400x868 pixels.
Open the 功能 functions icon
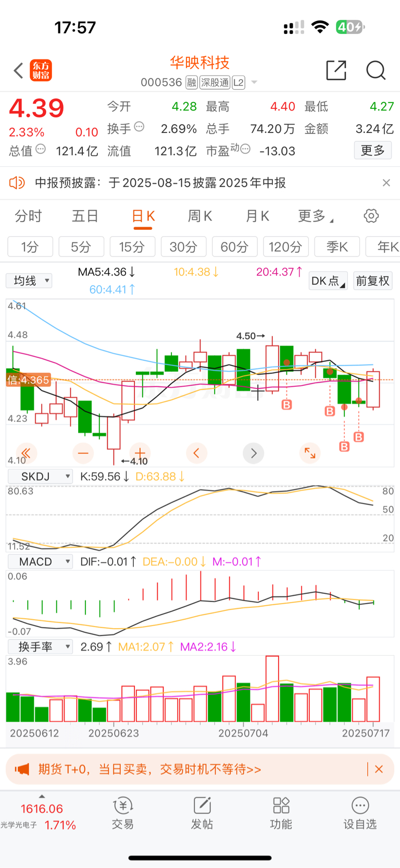281,813
